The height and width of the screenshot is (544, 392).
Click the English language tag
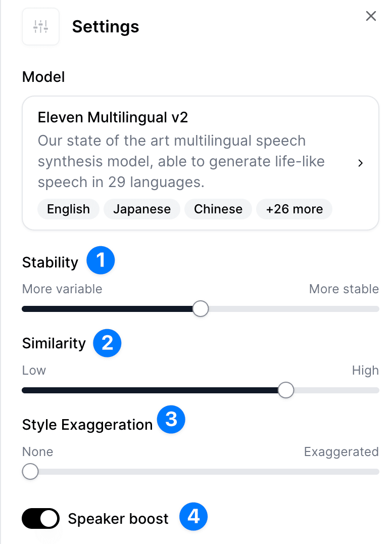68,209
